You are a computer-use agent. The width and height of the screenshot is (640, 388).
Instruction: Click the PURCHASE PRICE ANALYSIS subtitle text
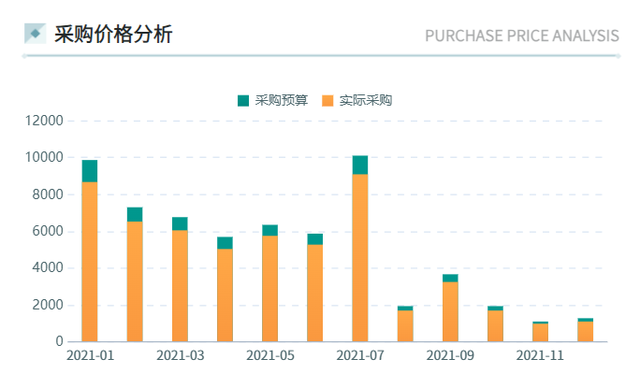522,36
